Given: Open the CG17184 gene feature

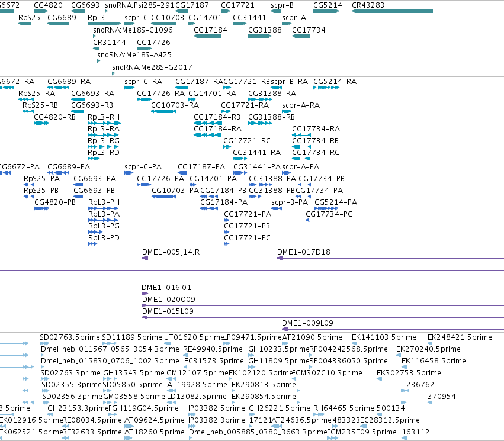Looking at the screenshot, I should coord(207,36).
